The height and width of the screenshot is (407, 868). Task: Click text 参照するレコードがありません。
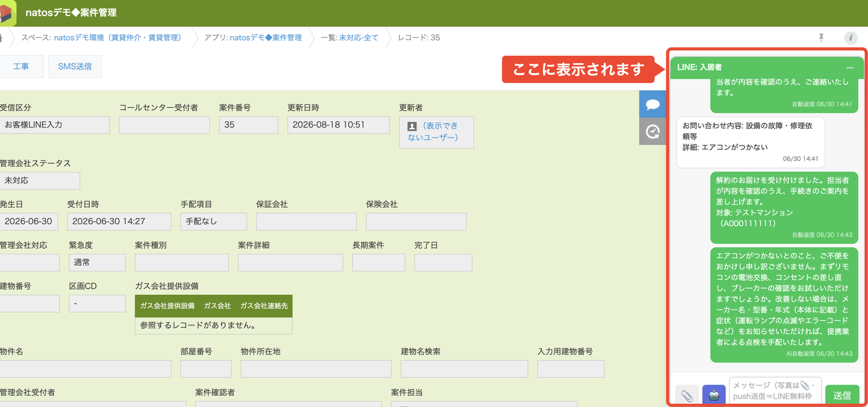198,325
